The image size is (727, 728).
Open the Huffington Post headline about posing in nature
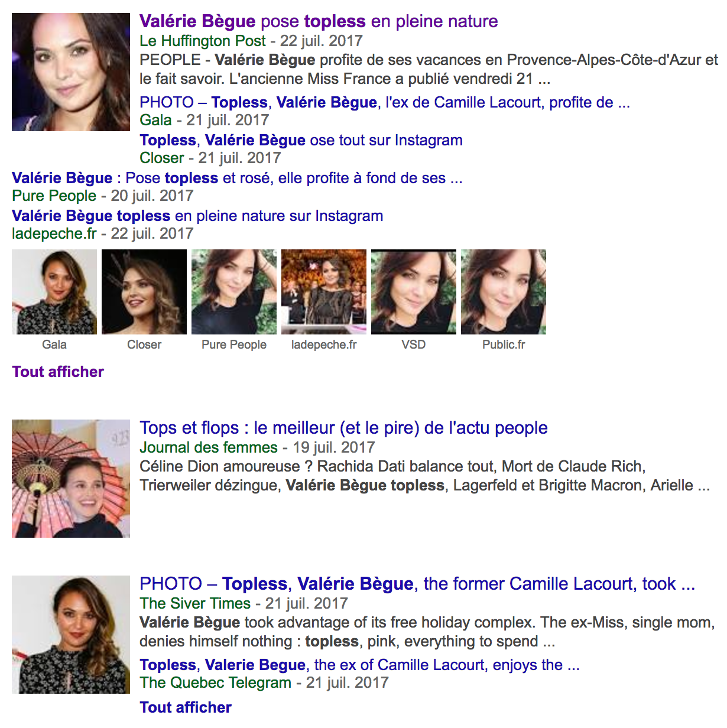tap(319, 21)
